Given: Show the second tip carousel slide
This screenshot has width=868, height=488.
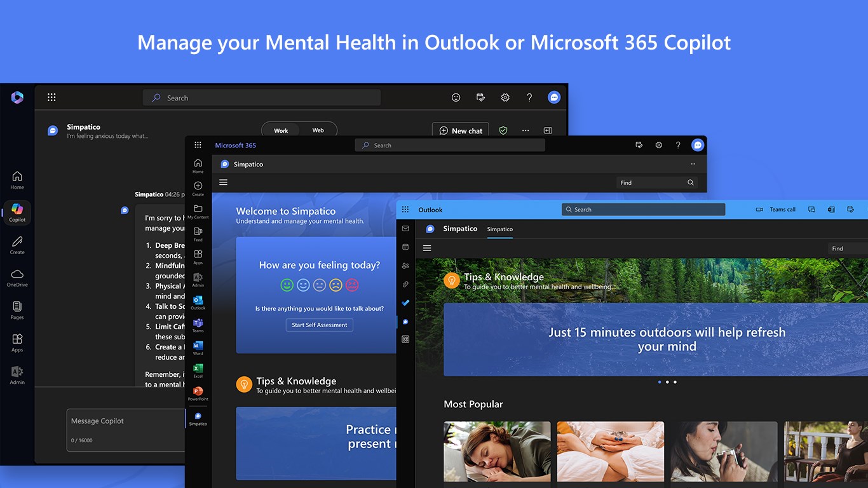Looking at the screenshot, I should (667, 382).
